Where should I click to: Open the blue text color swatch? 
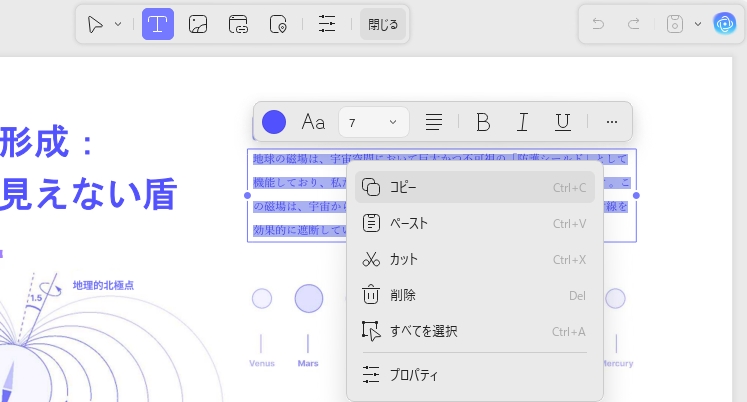274,122
